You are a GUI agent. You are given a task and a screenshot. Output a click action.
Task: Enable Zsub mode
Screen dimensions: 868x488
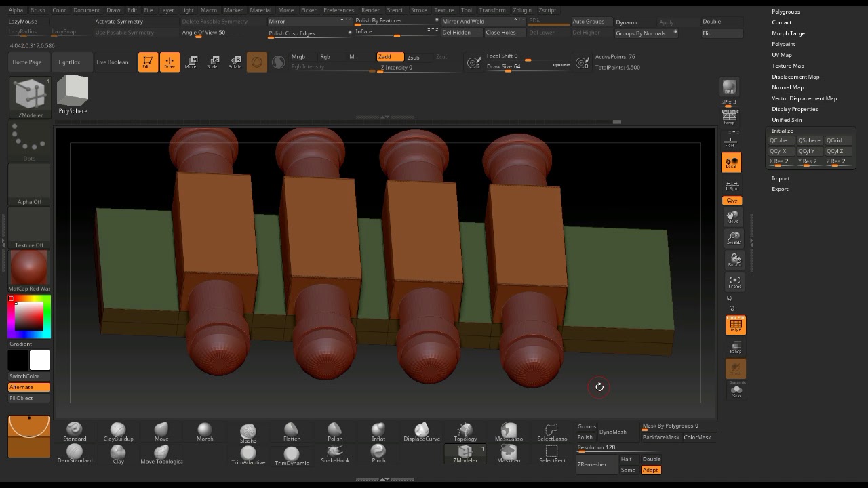413,58
